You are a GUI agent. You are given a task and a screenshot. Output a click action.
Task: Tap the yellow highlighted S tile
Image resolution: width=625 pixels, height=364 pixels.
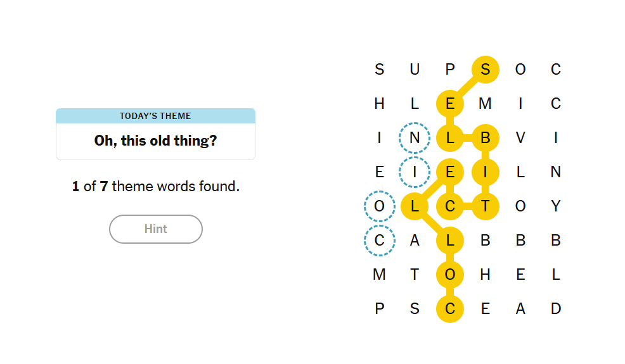pyautogui.click(x=485, y=70)
